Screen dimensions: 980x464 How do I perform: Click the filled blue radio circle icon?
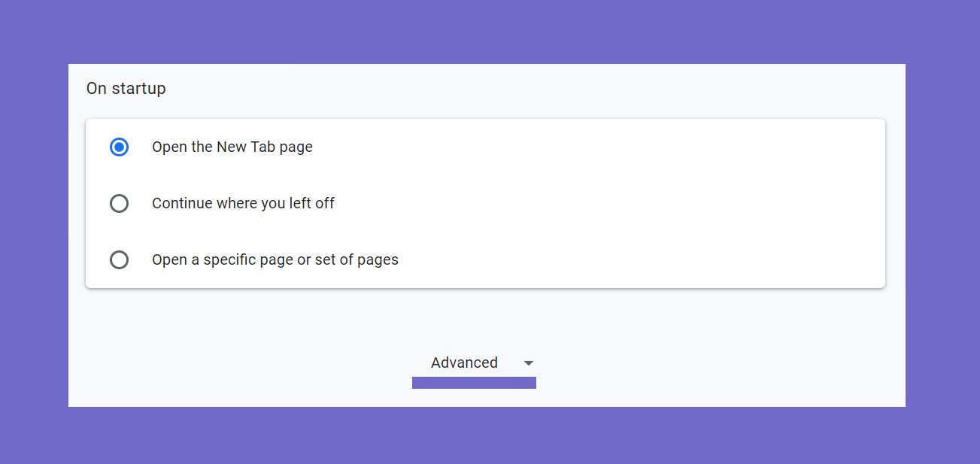tap(119, 147)
